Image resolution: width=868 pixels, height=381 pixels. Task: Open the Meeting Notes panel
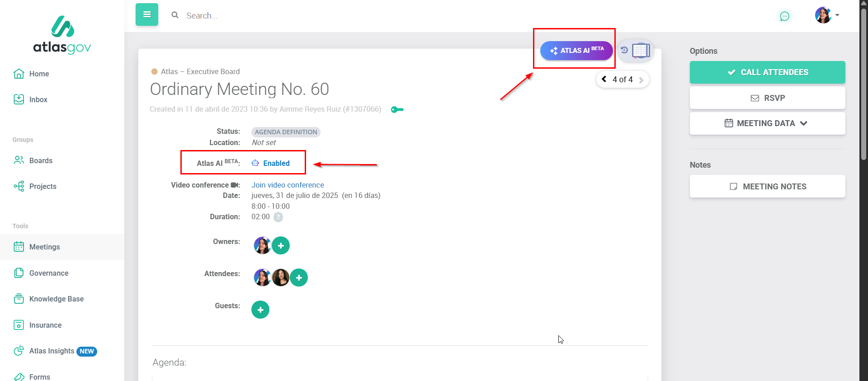coord(767,186)
